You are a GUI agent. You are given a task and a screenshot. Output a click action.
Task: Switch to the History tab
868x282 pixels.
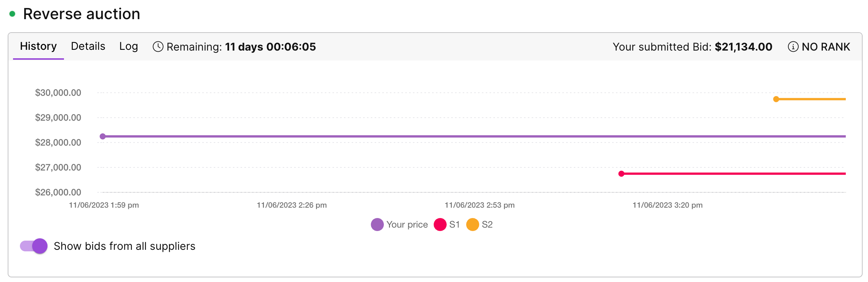point(38,46)
